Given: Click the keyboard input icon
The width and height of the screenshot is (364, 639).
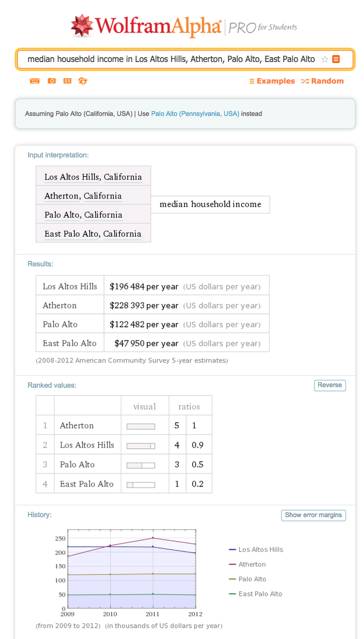Looking at the screenshot, I should (35, 81).
